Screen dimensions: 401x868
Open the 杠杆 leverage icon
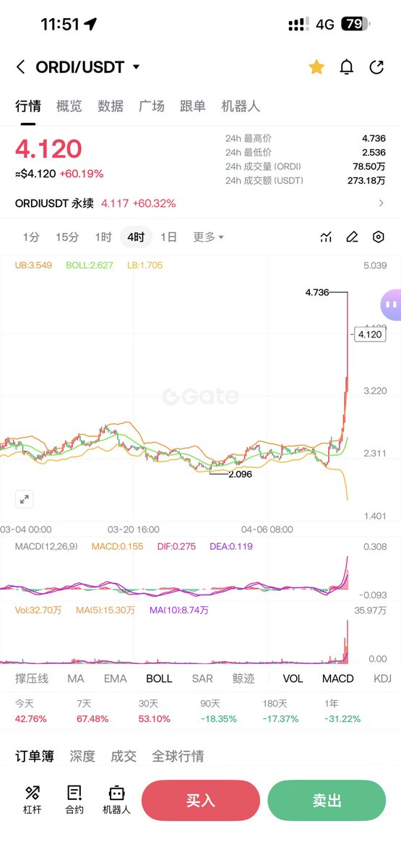33,800
